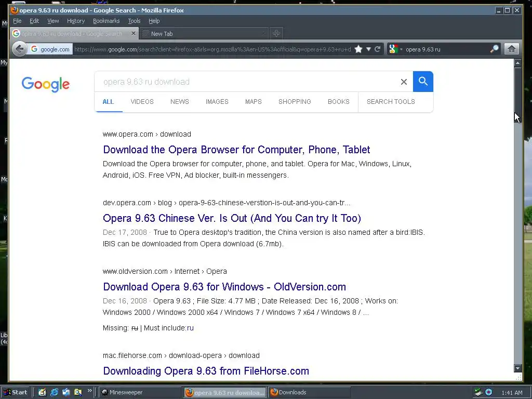This screenshot has height=399, width=532.
Task: Click Must include ru link
Action: tap(190, 328)
